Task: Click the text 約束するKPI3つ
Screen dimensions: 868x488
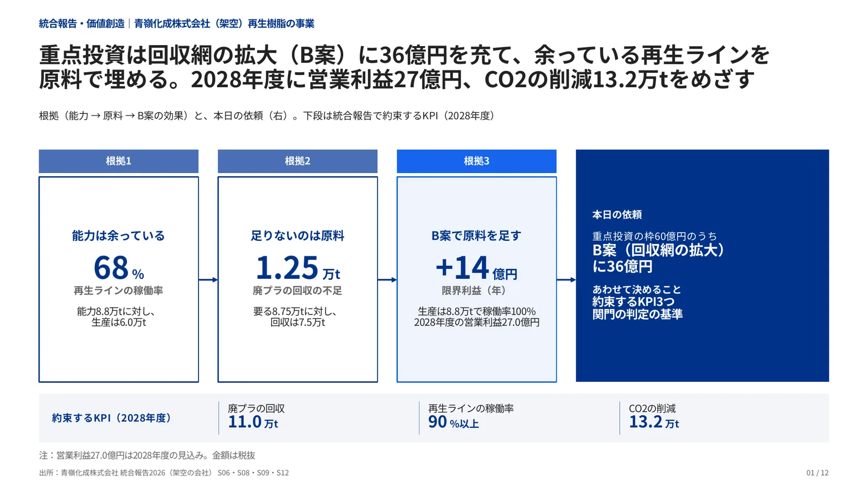Action: 633,301
